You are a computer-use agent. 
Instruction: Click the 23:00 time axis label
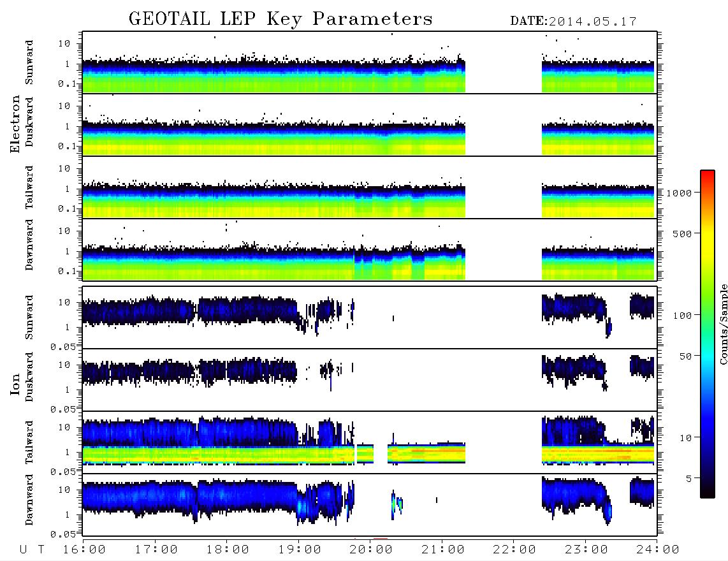(x=586, y=550)
